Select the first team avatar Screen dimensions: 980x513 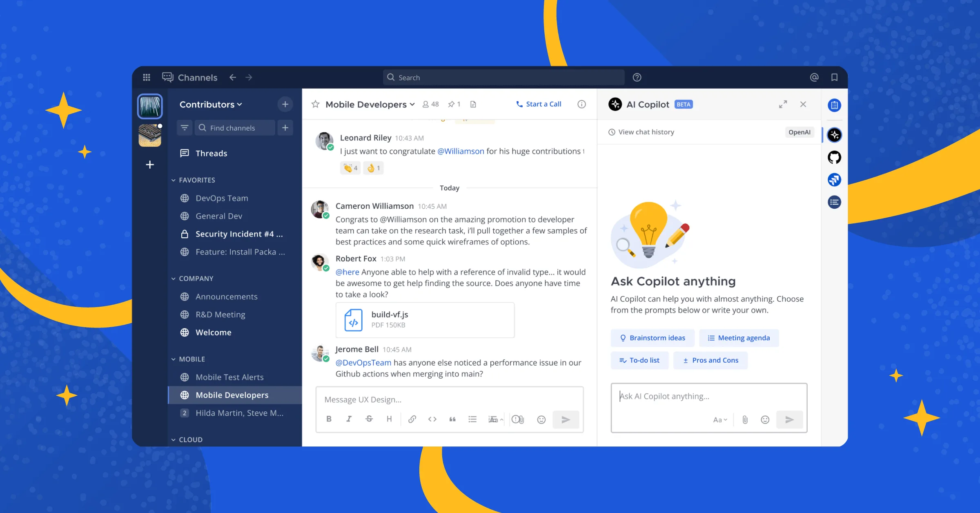[x=150, y=106]
